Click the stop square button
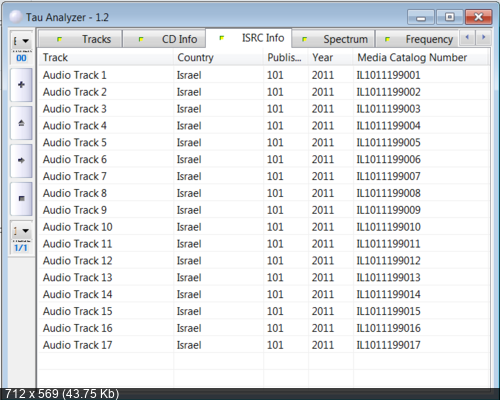This screenshot has width=500, height=400. click(21, 199)
